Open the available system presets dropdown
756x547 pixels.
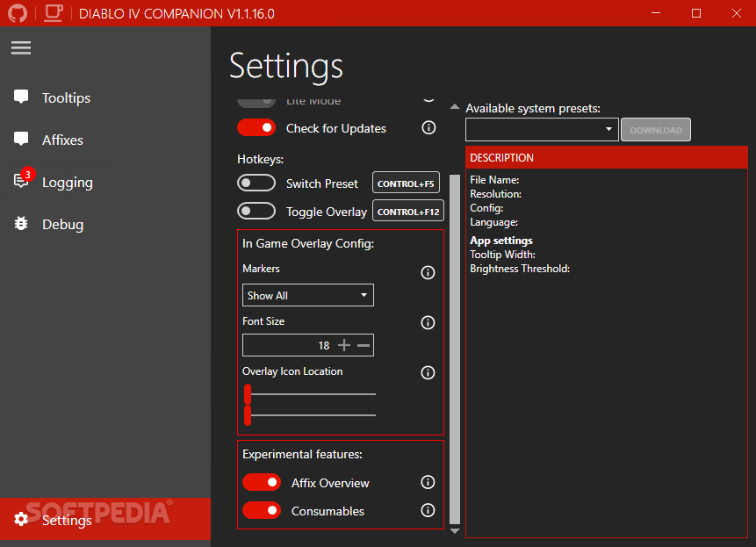pos(542,130)
